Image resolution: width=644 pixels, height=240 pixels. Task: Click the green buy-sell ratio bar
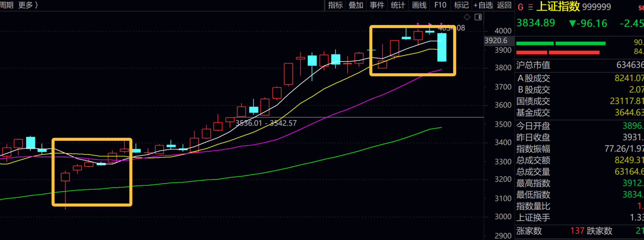[x=560, y=43]
